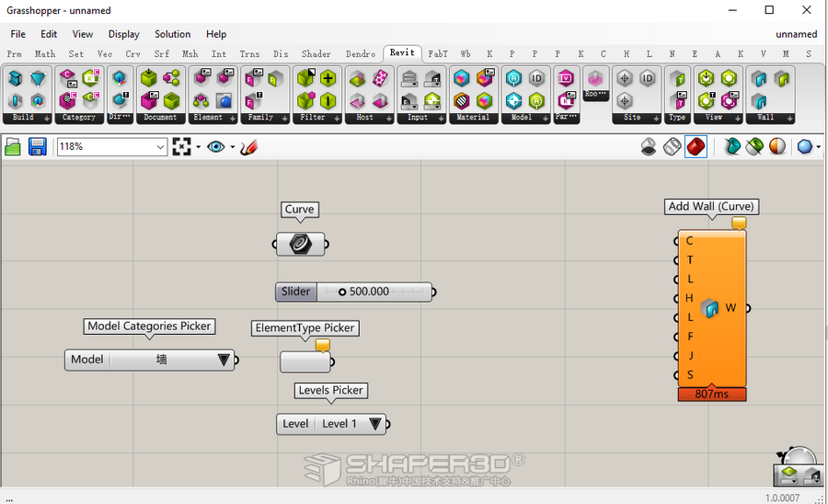
Task: Expand the Wall panel arrow
Action: (x=790, y=119)
